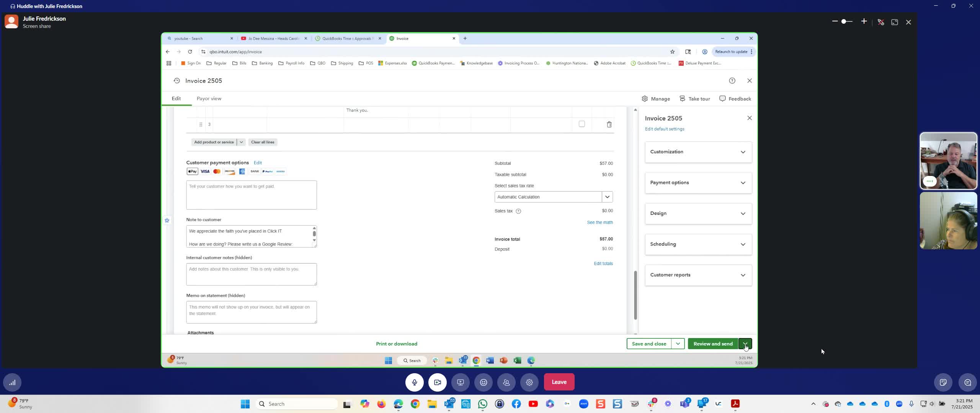The width and height of the screenshot is (980, 413).
Task: Toggle drawing on the screen share
Action: click(x=881, y=22)
